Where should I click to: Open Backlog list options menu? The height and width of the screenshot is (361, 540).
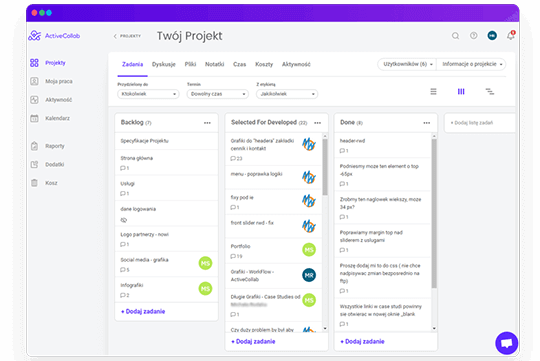tap(207, 123)
